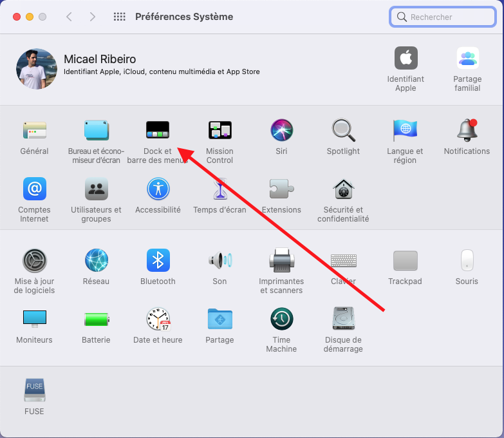Open Bureau et économiseur d'écran pane
Viewport: 504px width, 438px height.
(x=96, y=131)
